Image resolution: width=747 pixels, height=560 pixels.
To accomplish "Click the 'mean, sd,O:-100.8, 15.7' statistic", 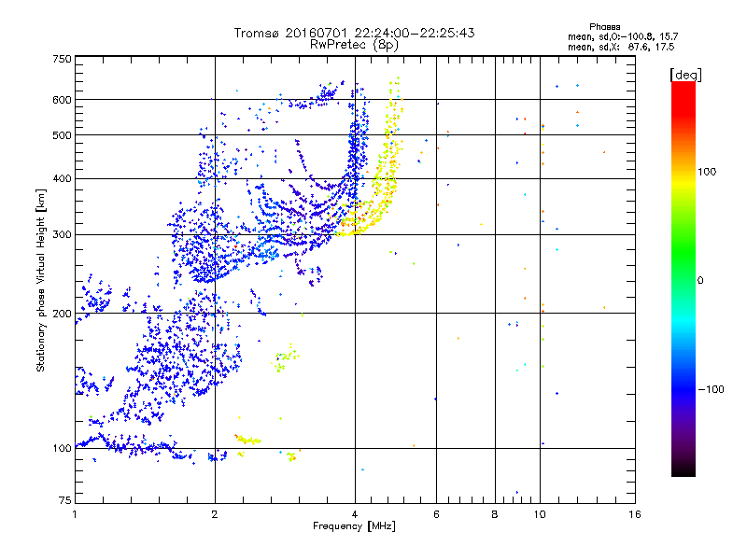I will (623, 36).
